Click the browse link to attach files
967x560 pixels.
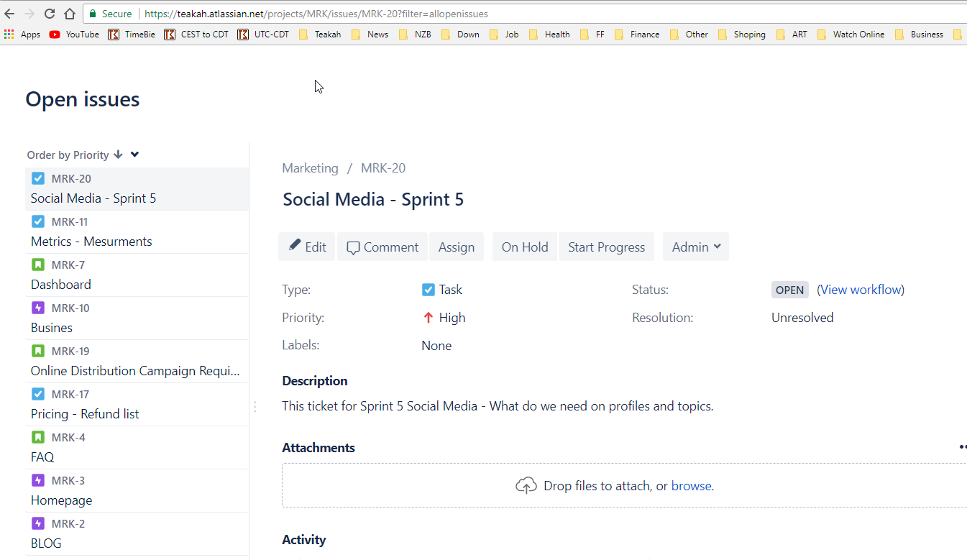click(x=690, y=485)
